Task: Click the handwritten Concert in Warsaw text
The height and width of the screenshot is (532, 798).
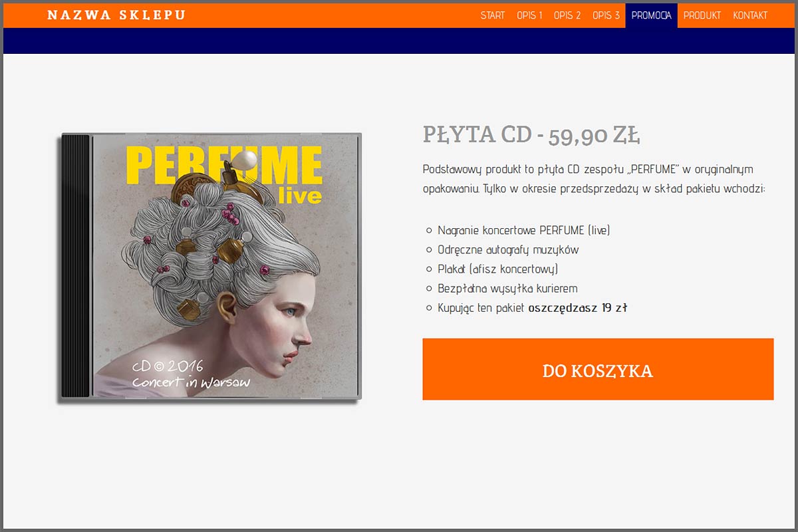Action: click(x=190, y=382)
